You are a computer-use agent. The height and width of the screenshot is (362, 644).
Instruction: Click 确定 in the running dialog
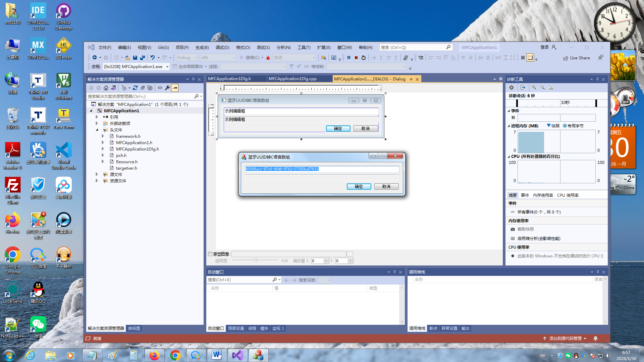(359, 186)
